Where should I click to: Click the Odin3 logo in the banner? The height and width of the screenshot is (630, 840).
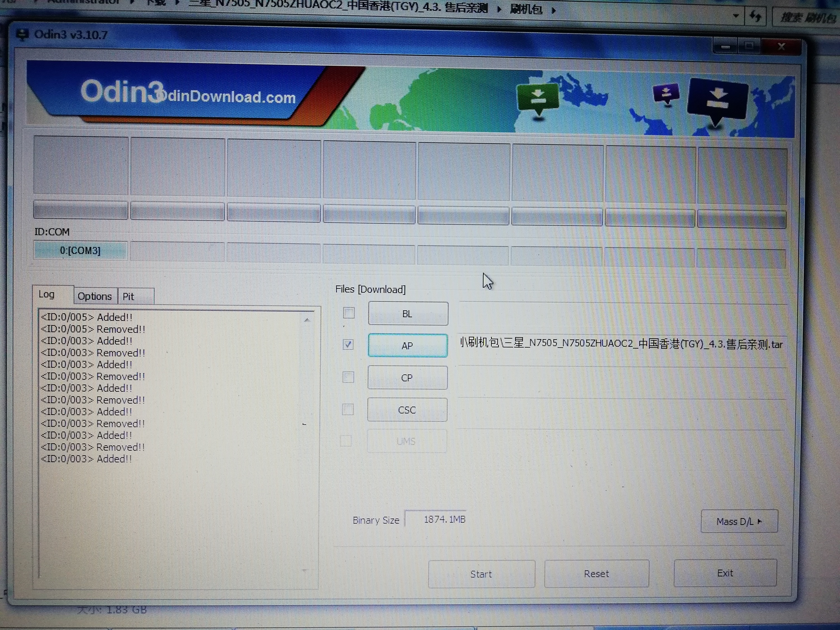coord(122,92)
